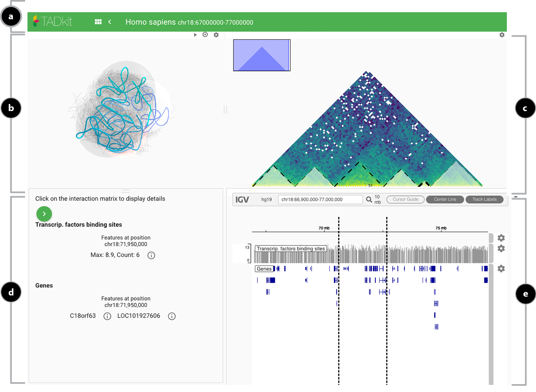The height and width of the screenshot is (392, 536).
Task: Open 3D viewer settings gear
Action: (216, 35)
